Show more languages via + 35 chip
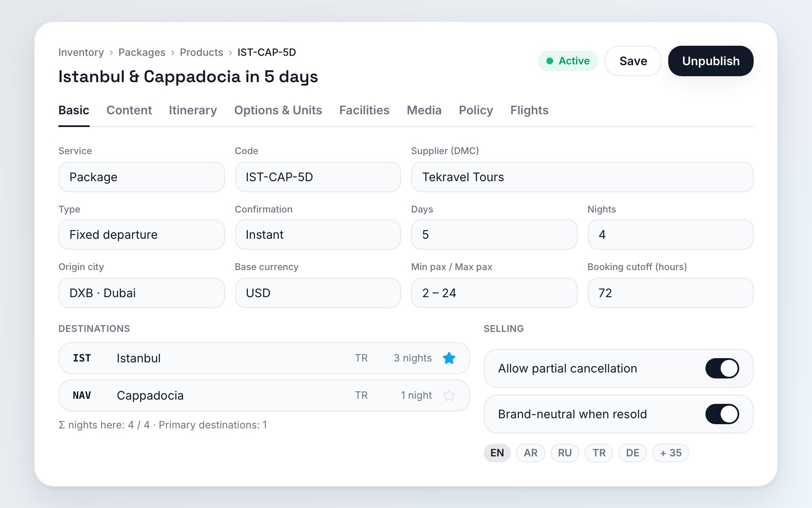The image size is (812, 508). pyautogui.click(x=671, y=453)
